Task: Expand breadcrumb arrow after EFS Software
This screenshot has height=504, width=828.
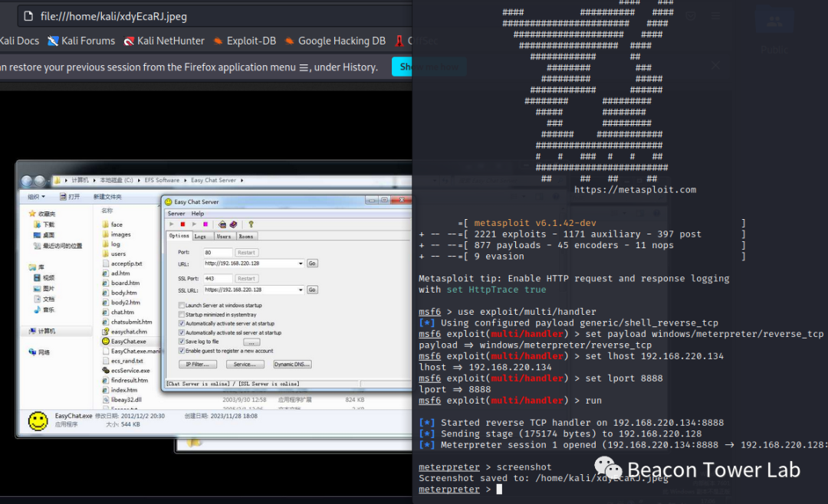Action: point(186,181)
